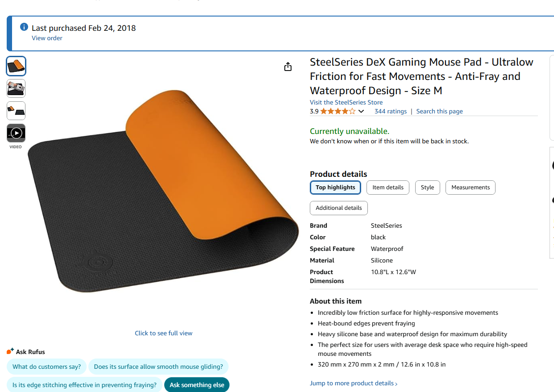Click the 'Ask something else' button
This screenshot has width=554, height=392.
tap(197, 385)
